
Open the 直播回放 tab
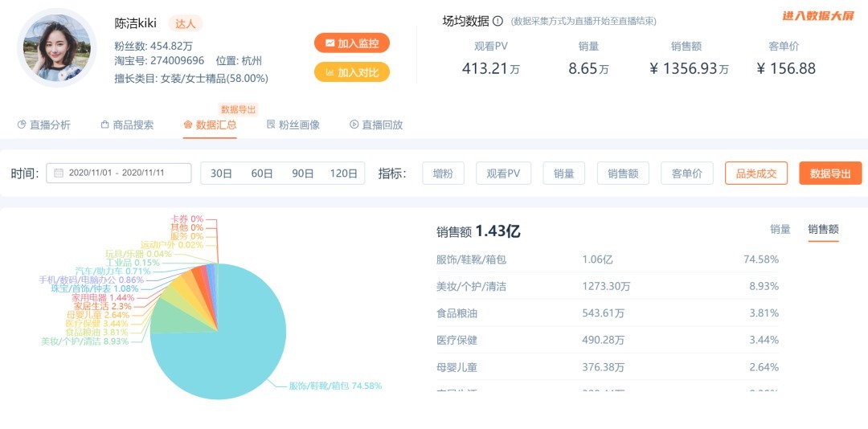click(376, 125)
